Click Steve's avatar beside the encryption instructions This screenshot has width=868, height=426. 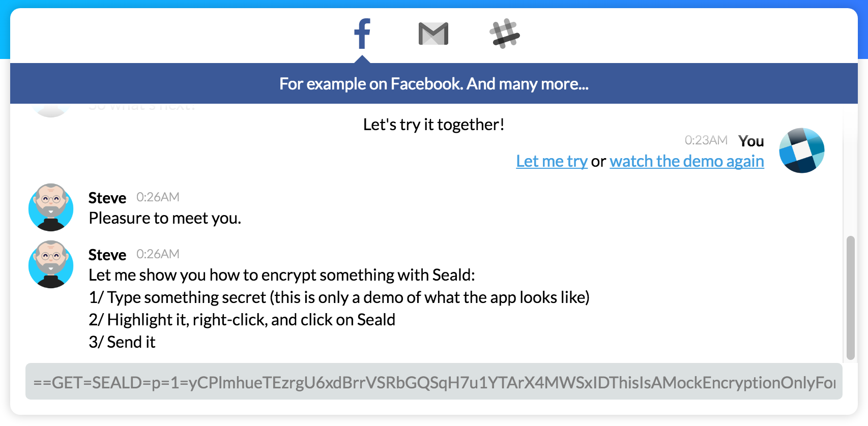pos(51,264)
